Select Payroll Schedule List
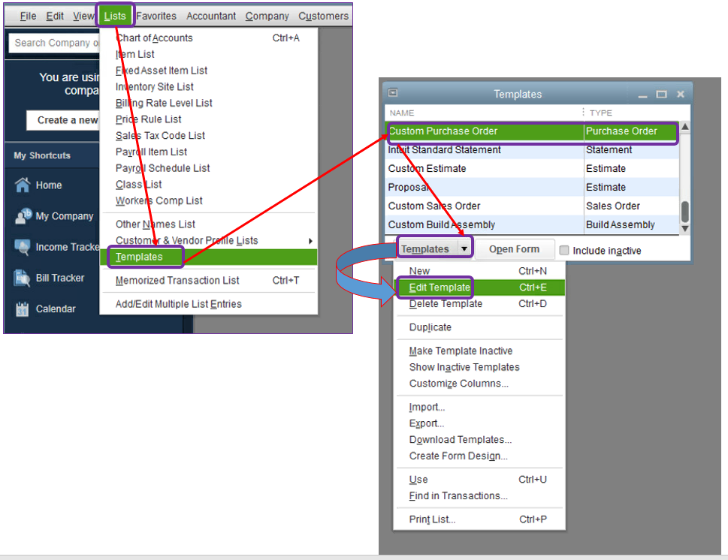Viewport: 728px width, 560px height. point(209,168)
